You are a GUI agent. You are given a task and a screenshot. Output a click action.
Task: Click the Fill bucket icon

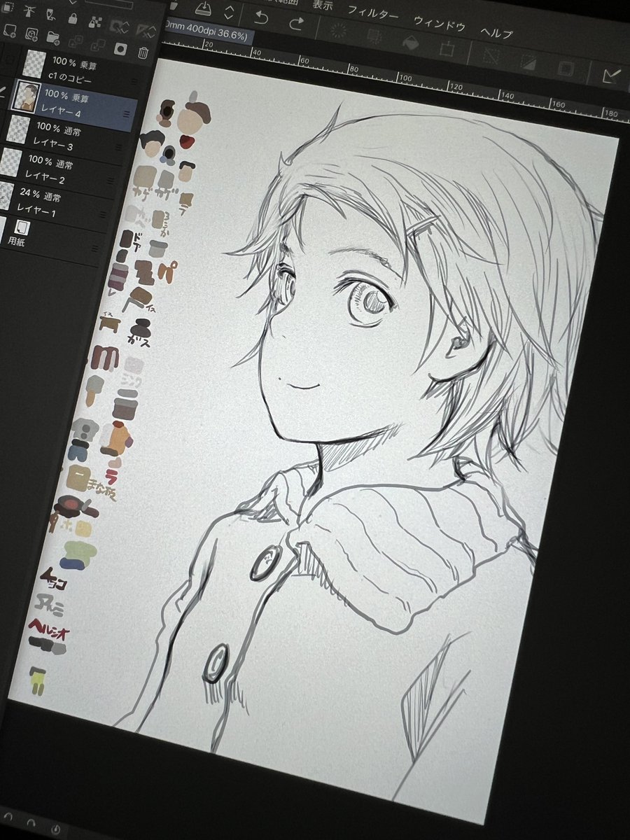pos(410,43)
